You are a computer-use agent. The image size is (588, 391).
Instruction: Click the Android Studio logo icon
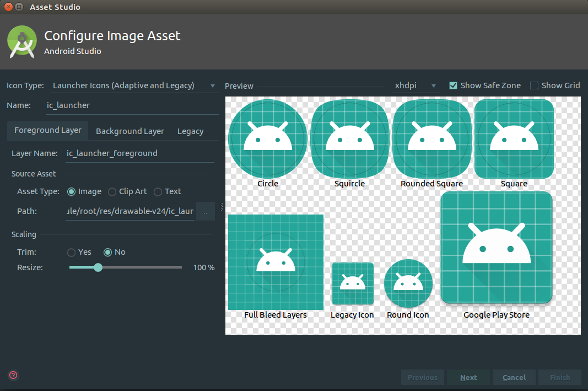coord(21,42)
